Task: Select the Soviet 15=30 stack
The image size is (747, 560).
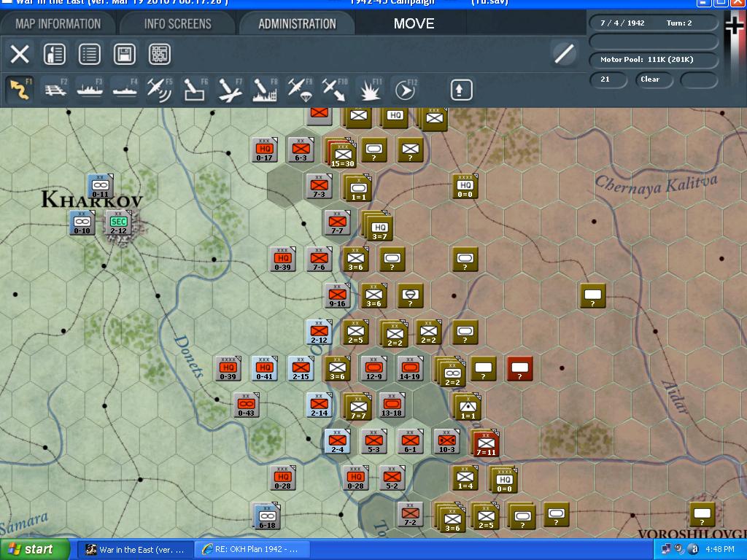Action: pyautogui.click(x=341, y=152)
